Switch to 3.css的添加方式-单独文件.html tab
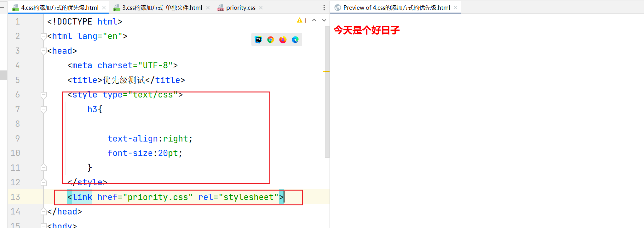This screenshot has width=644, height=228. click(x=162, y=8)
